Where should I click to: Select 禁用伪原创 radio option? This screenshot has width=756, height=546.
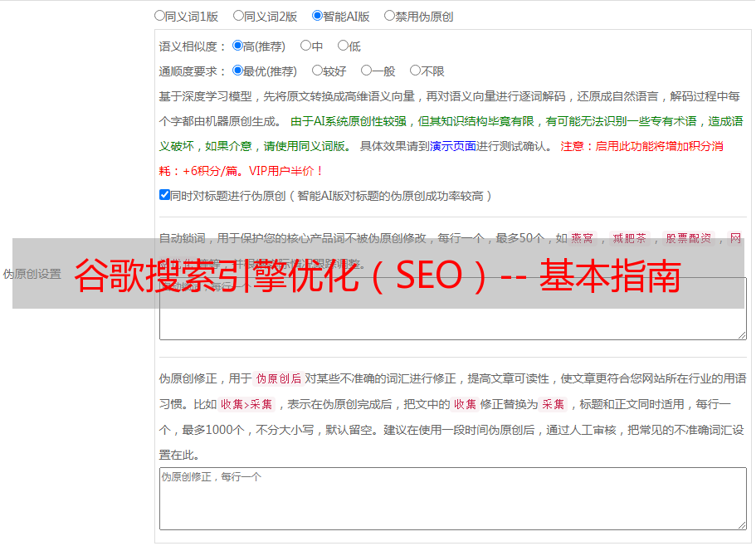click(x=389, y=16)
